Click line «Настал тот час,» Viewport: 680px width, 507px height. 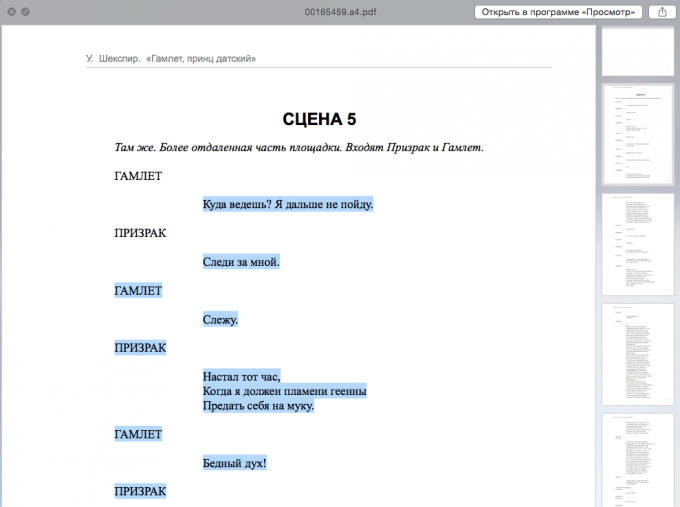click(x=242, y=376)
